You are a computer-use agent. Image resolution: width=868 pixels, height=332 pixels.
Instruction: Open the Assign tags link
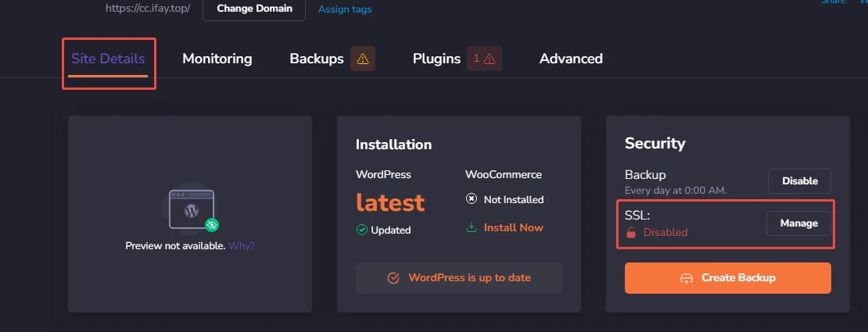tap(345, 9)
